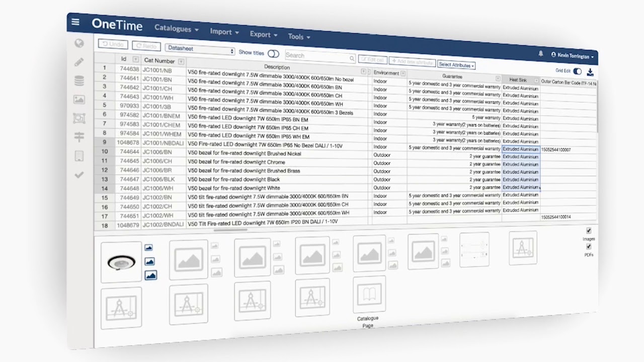Open the Export menu
This screenshot has height=362, width=644.
coord(264,34)
